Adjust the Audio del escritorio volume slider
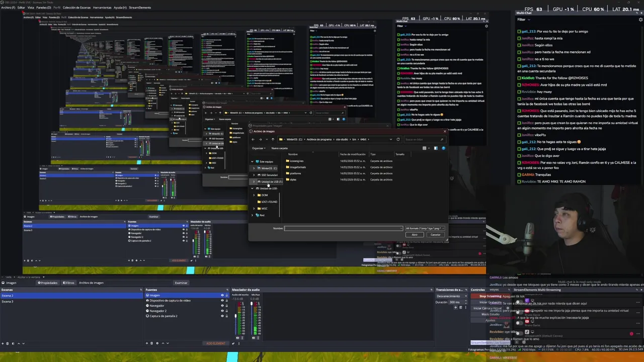 (x=235, y=316)
